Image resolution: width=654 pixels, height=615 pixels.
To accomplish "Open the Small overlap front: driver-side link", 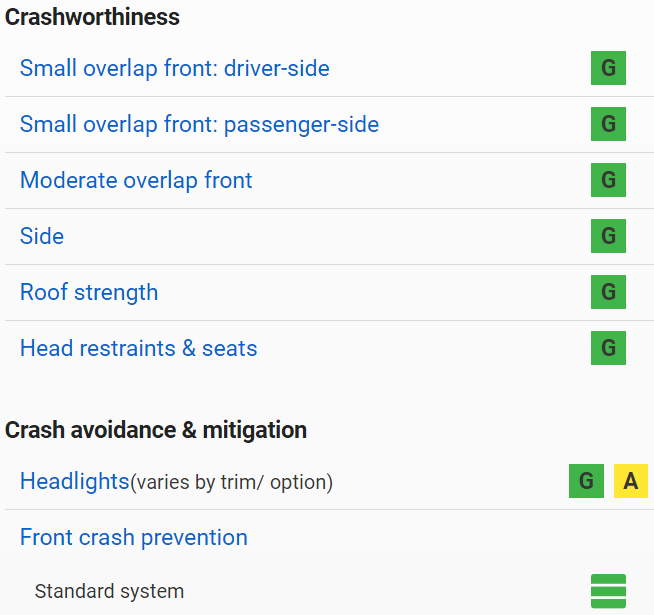I will (x=175, y=68).
